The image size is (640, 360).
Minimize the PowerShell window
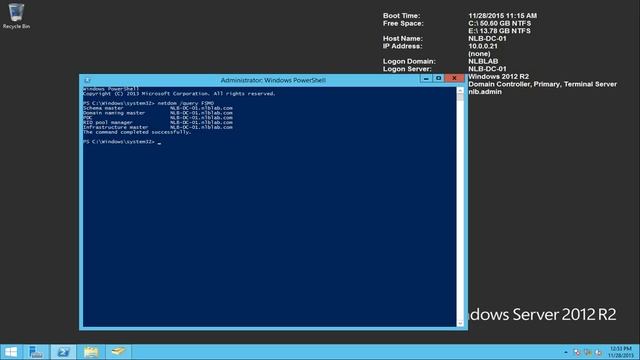(426, 78)
